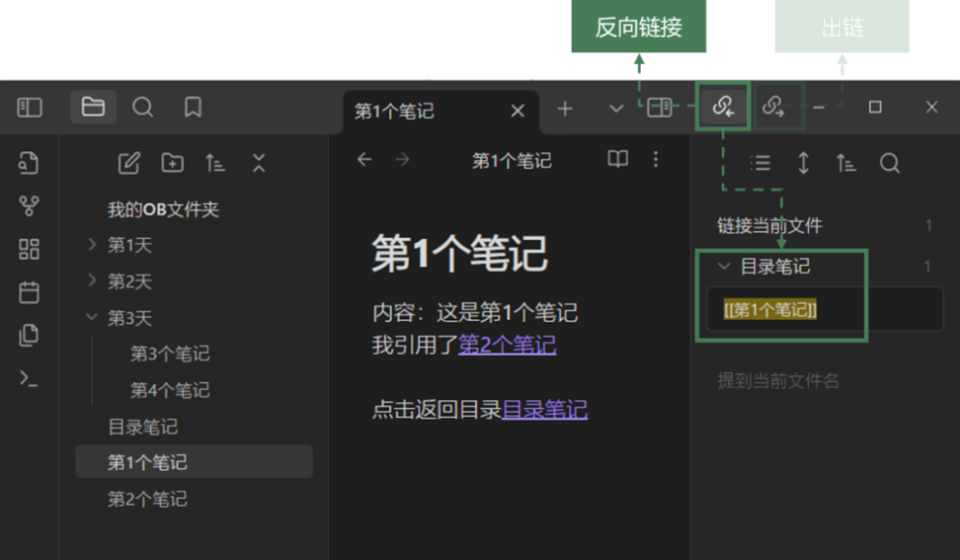The image size is (960, 560).
Task: Open the tab list dropdown arrow
Action: 616,109
